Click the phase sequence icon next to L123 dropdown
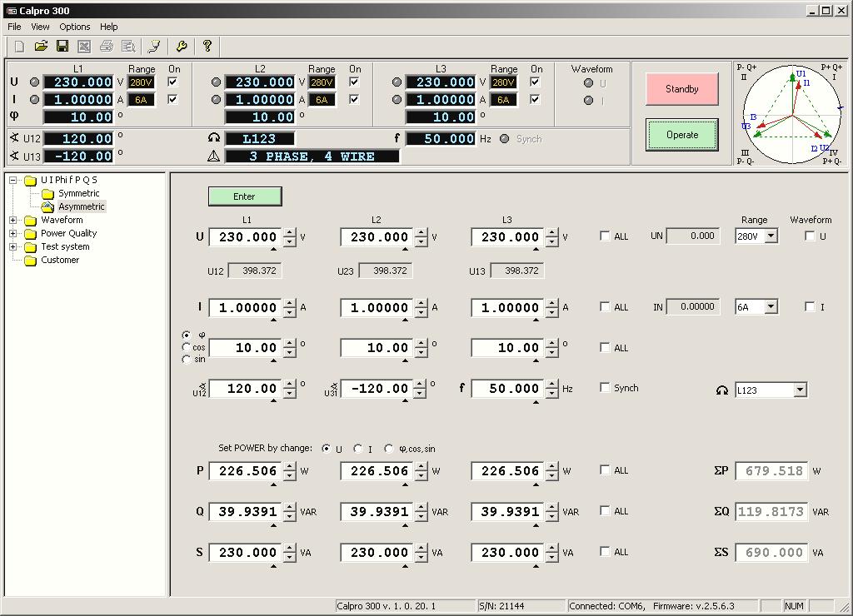 722,390
